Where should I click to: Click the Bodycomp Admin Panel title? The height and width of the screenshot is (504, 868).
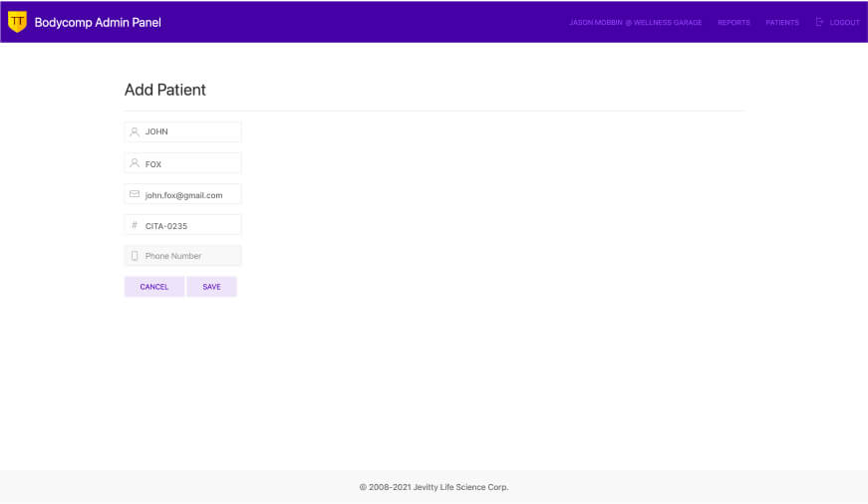point(98,22)
